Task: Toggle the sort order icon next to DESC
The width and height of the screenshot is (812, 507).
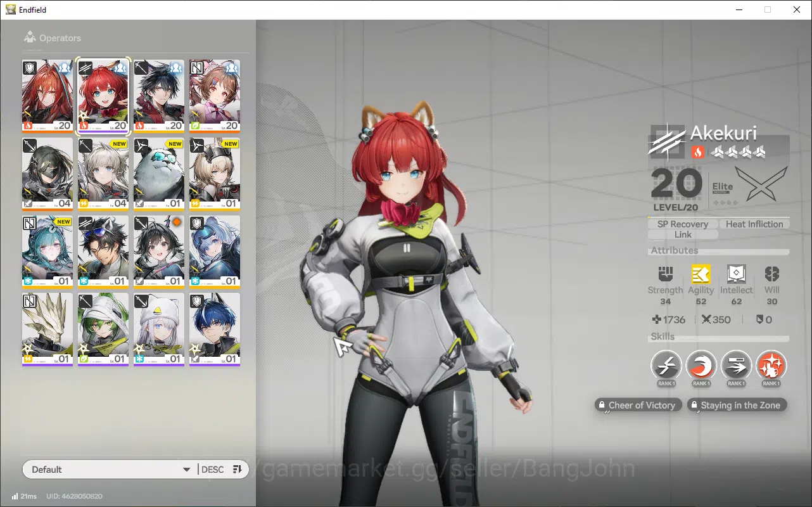Action: [x=238, y=470]
